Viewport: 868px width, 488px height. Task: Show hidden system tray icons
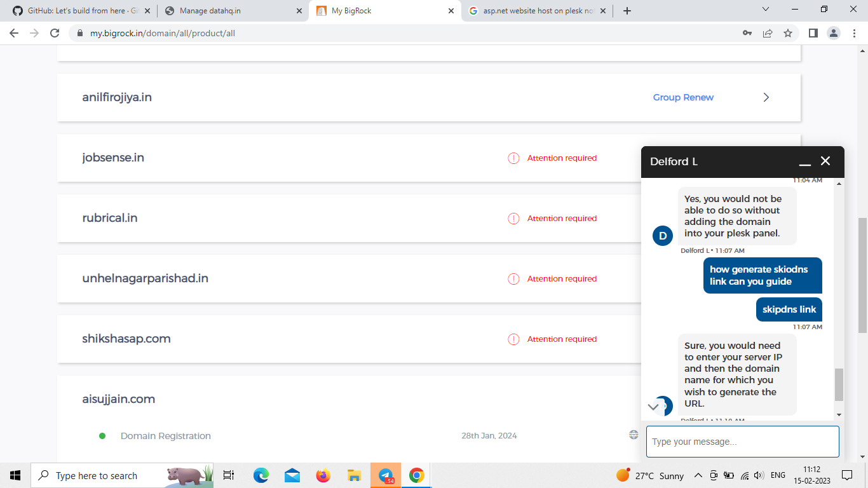click(698, 475)
